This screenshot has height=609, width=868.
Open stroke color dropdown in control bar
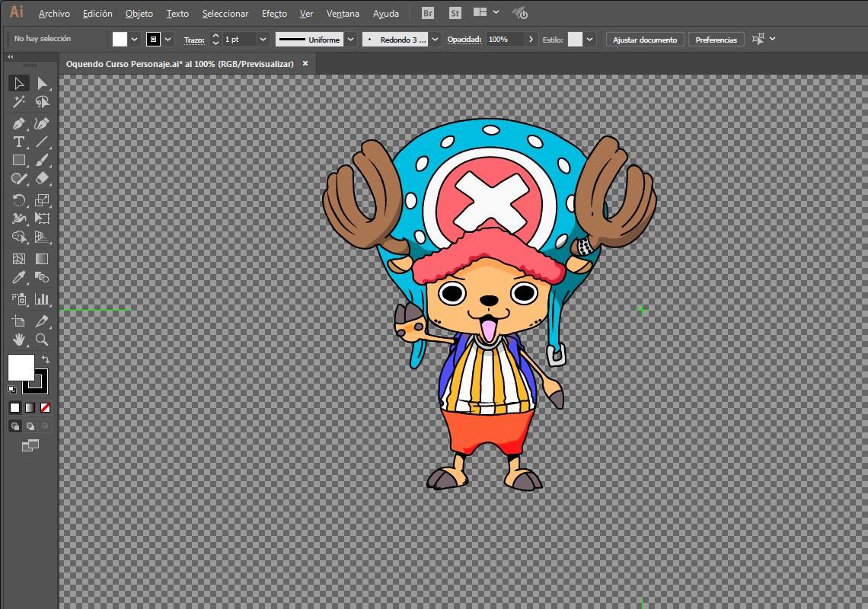coord(168,40)
